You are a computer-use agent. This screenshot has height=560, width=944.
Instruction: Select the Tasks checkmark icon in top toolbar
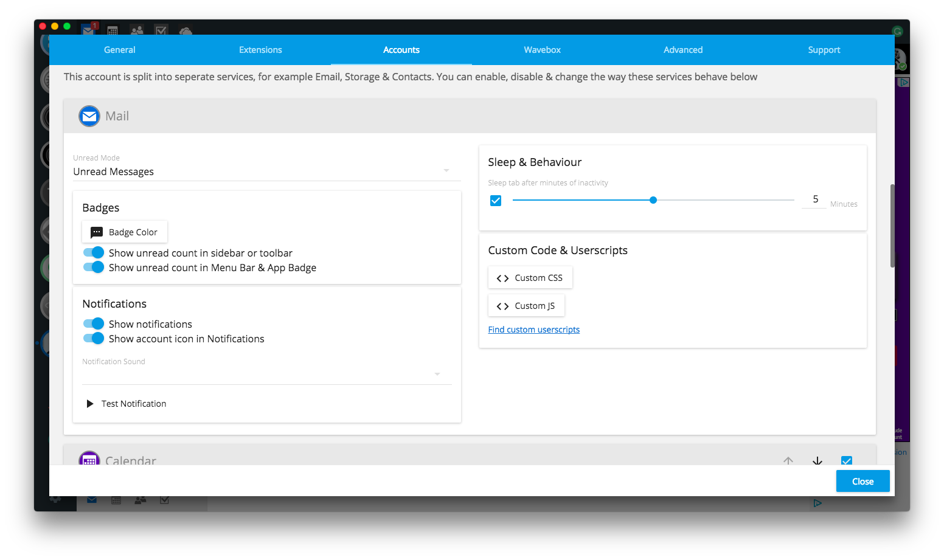click(x=161, y=30)
